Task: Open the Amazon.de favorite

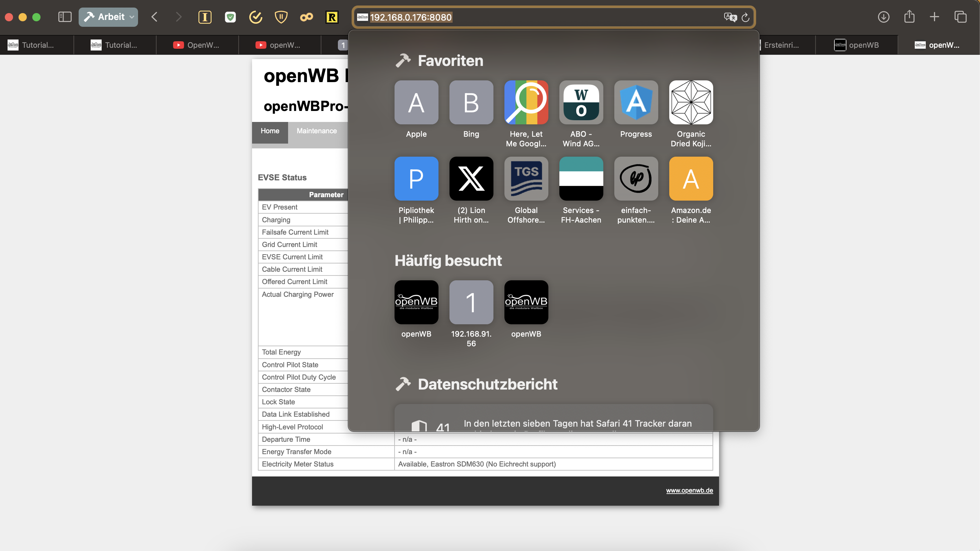Action: [x=691, y=179]
